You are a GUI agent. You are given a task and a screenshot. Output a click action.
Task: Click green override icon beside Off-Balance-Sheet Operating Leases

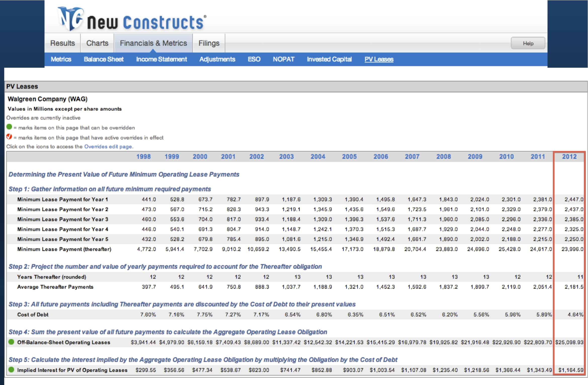[x=11, y=342]
